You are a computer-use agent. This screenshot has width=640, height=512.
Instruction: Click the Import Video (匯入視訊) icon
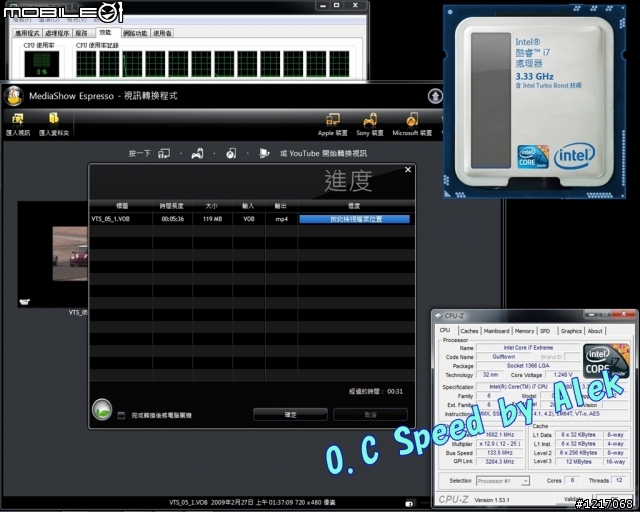point(18,119)
